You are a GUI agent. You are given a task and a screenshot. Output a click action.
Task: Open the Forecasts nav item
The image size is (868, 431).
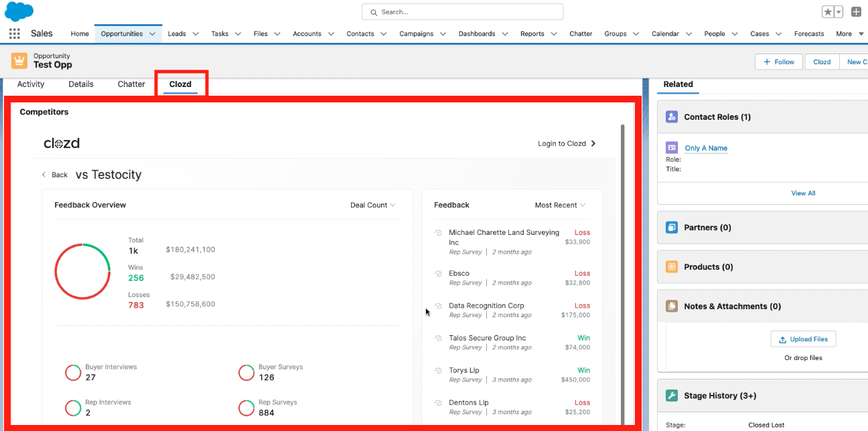pos(809,33)
